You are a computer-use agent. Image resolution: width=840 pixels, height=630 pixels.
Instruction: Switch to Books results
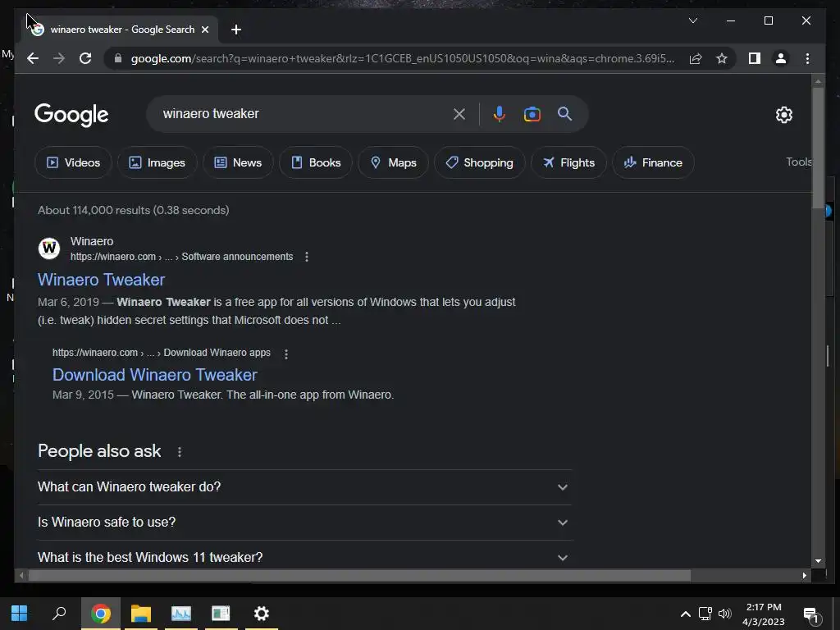point(316,162)
